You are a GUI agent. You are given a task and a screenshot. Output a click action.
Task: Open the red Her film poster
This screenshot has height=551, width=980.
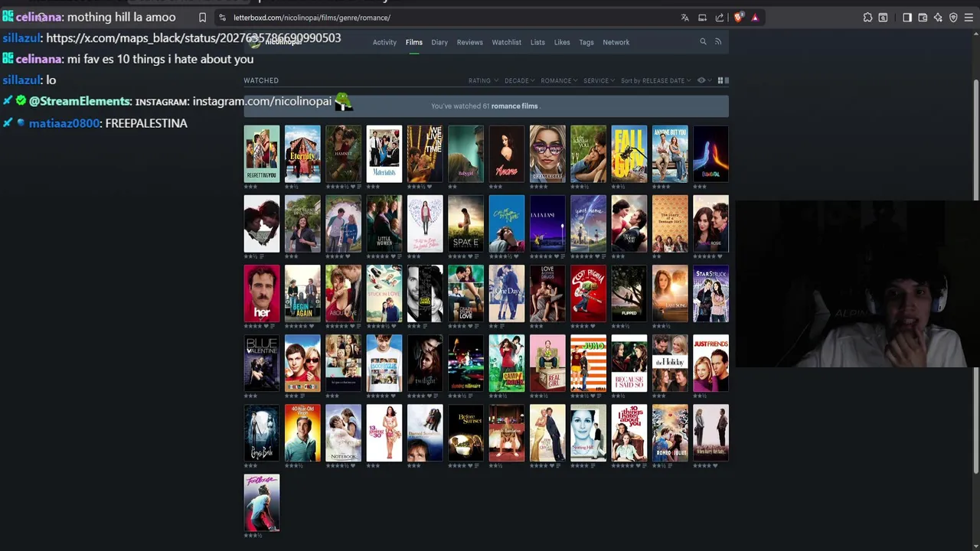click(x=262, y=293)
